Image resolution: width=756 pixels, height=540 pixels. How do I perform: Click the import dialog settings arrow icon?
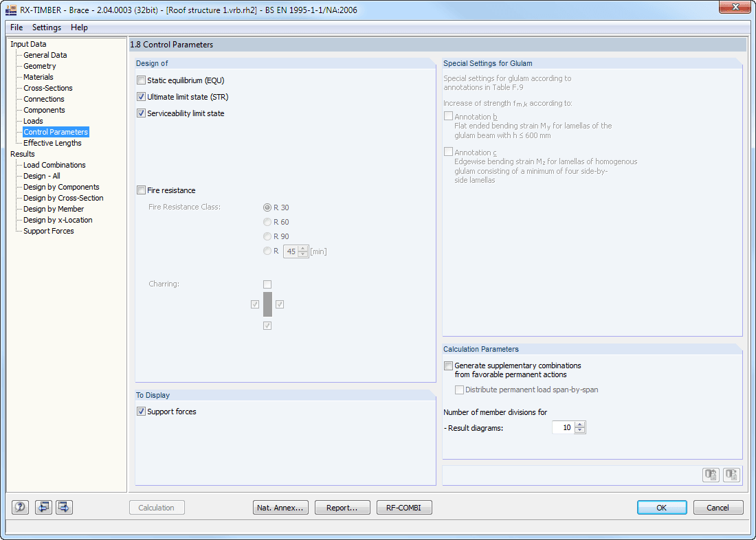43,507
